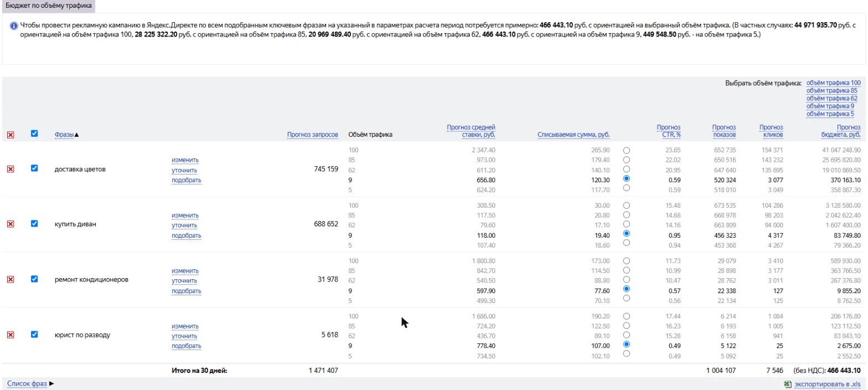Screen dimensions: 868x390
Task: Export the forecast via «экспортировать в .xls»
Action: click(828, 384)
